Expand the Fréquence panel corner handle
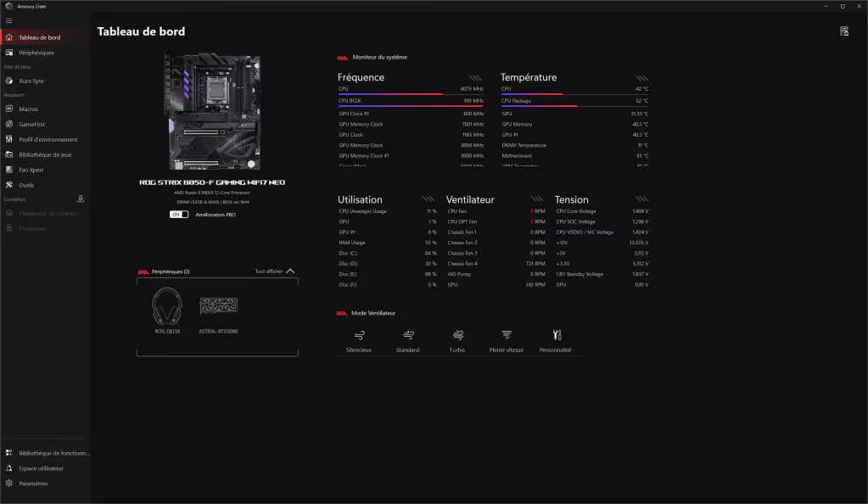Viewport: 868px width, 504px height. pyautogui.click(x=476, y=78)
